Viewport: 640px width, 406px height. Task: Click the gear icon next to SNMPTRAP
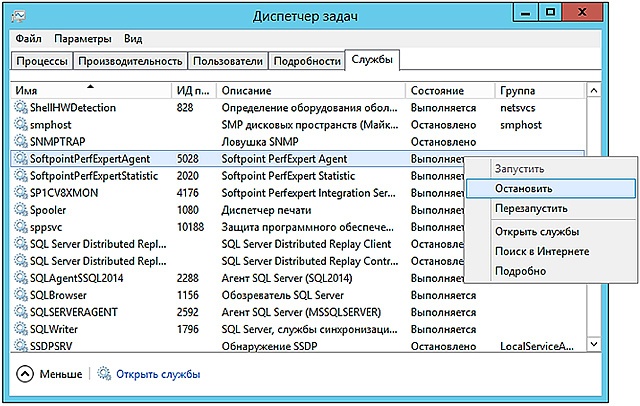point(22,141)
